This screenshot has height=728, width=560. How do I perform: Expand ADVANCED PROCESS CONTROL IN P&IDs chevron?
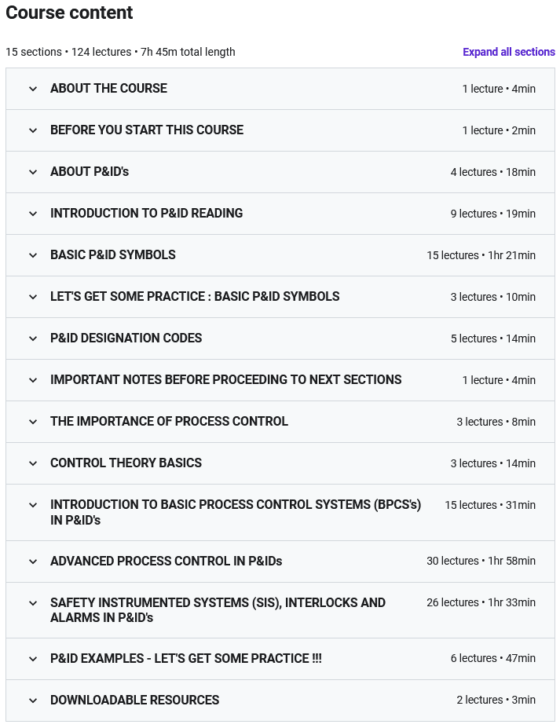pyautogui.click(x=33, y=562)
